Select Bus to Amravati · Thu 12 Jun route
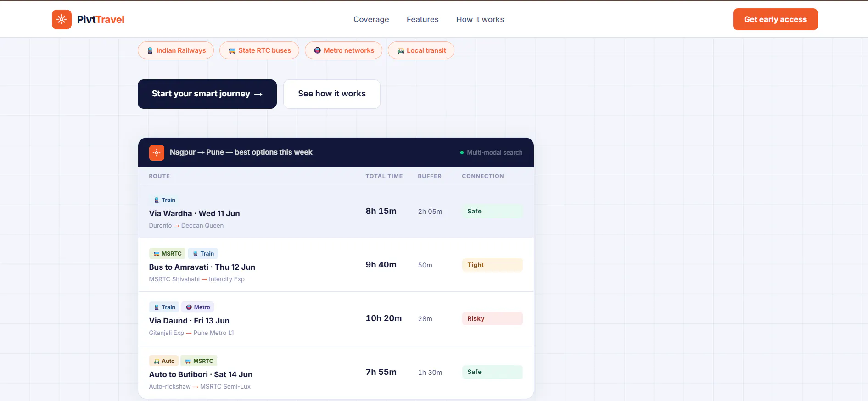868x401 pixels. (202, 267)
